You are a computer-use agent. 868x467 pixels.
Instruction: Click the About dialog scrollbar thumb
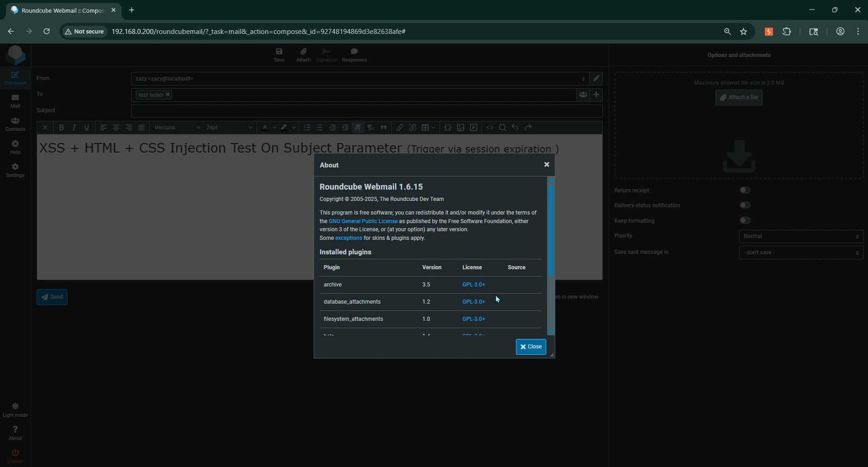pyautogui.click(x=551, y=229)
